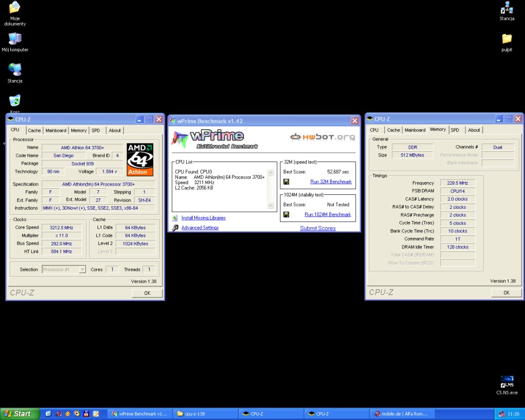525x420 pixels.
Task: Switch to Cache tab in left CPU-Z
Action: [34, 130]
